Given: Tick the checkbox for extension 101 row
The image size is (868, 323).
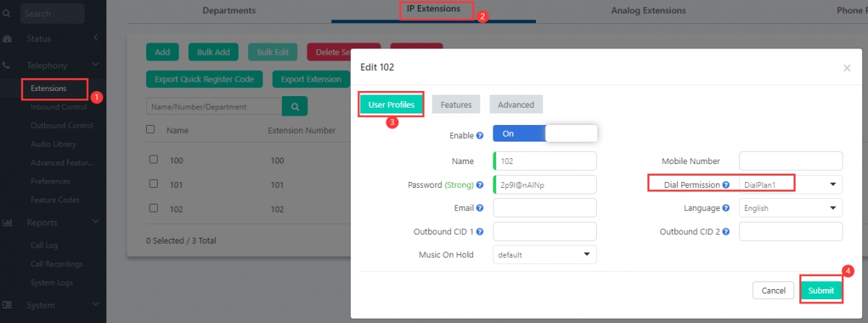Looking at the screenshot, I should [153, 184].
